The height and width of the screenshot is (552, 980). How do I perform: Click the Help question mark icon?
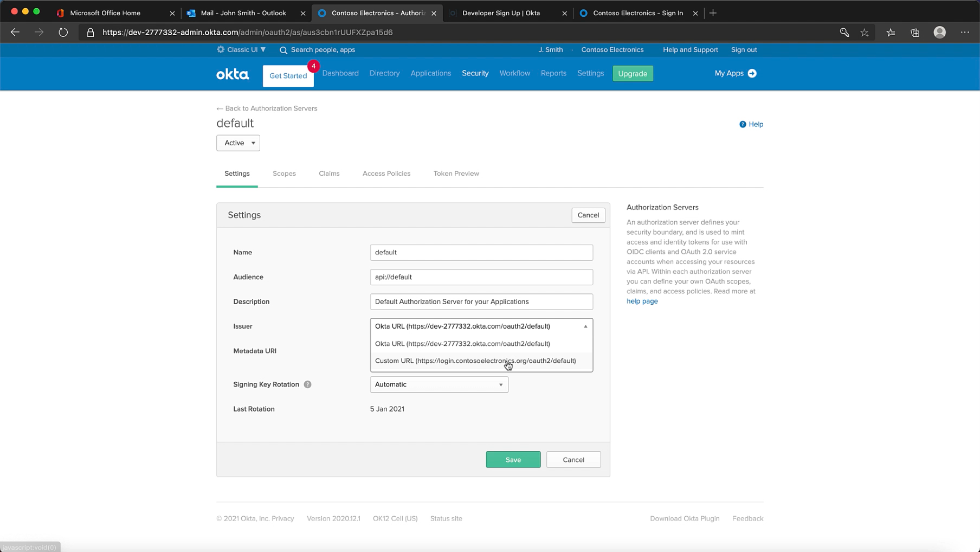tap(743, 124)
